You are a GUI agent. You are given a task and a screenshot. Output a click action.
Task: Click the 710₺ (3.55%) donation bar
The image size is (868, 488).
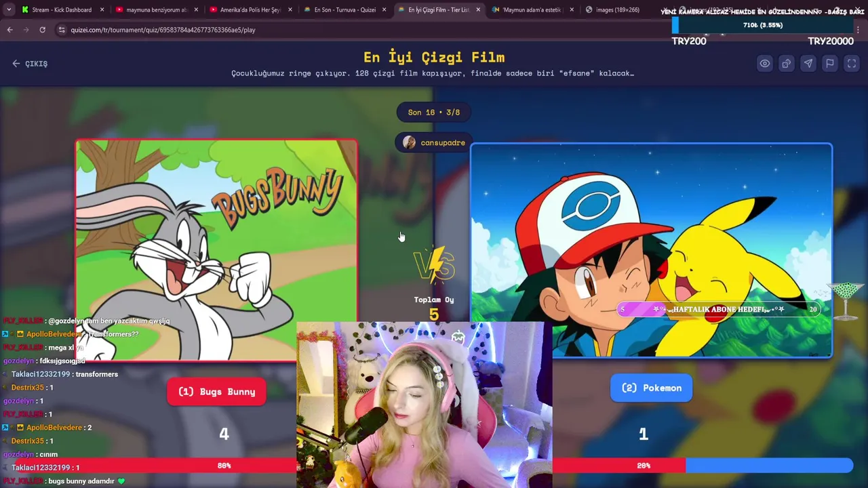763,25
